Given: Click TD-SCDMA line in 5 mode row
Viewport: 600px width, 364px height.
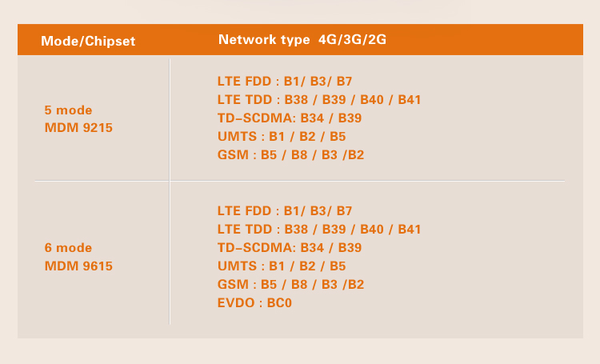Looking at the screenshot, I should [x=290, y=118].
